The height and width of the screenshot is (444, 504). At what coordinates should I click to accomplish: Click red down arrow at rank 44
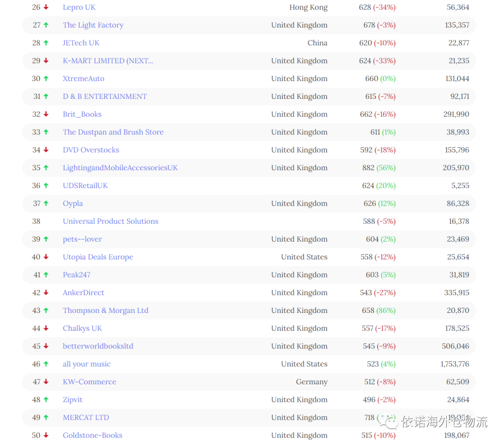46,328
